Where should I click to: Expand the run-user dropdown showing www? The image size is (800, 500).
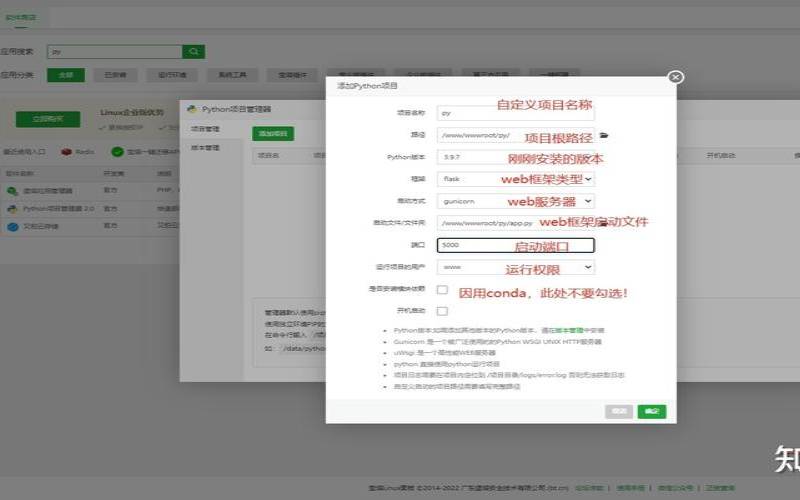(x=516, y=267)
